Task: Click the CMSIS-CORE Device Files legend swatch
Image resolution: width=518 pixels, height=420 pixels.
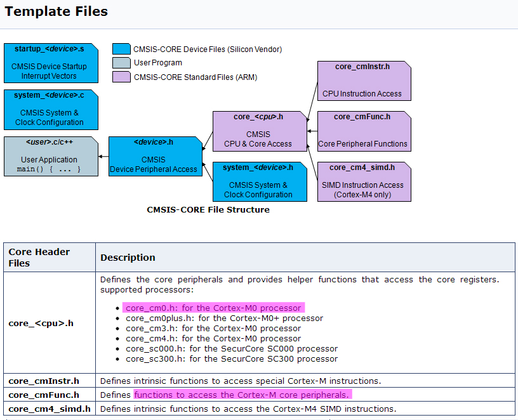Action: (x=121, y=48)
